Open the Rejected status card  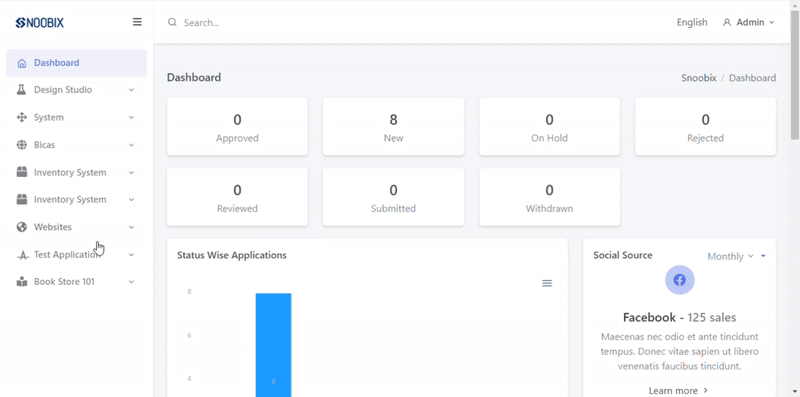706,127
